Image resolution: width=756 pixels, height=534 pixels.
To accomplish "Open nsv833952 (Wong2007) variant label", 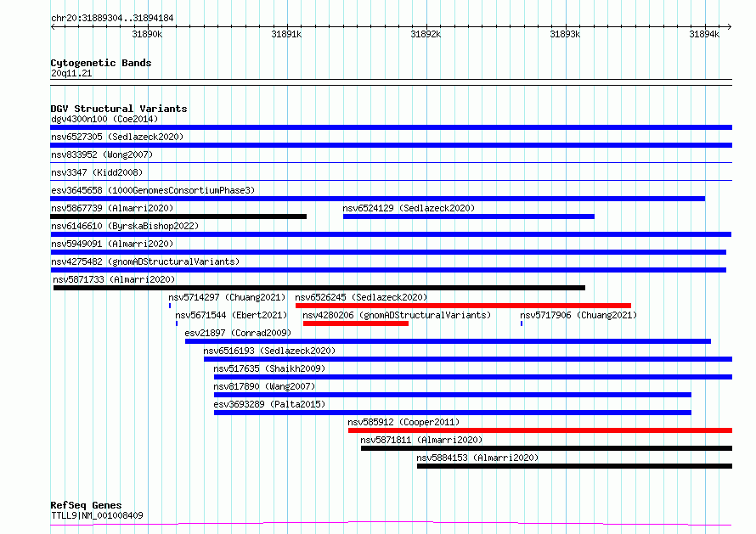I will [102, 155].
